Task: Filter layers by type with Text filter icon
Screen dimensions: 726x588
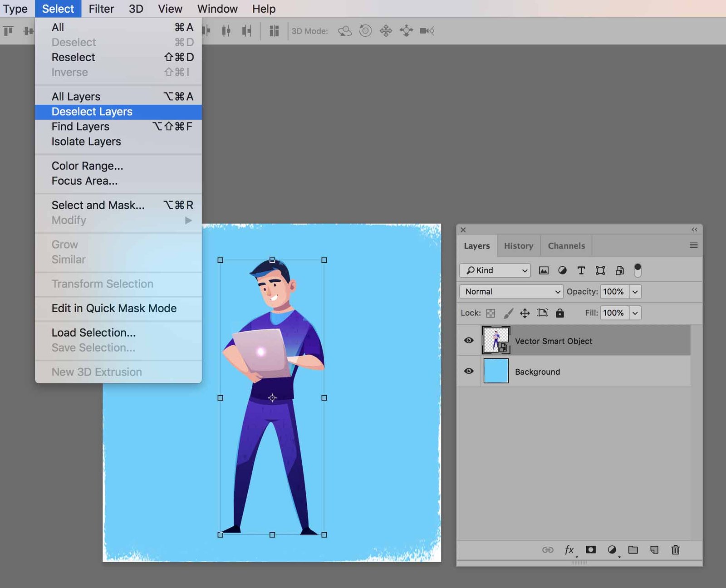Action: (x=581, y=270)
